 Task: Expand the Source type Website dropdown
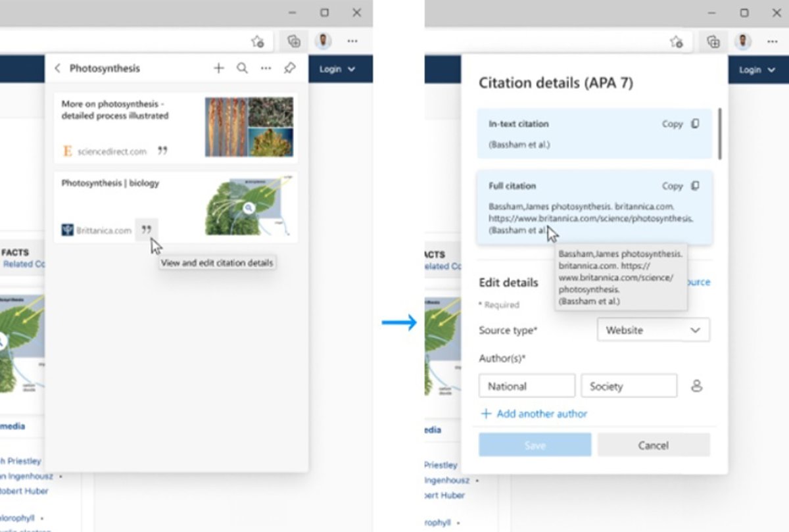coord(653,330)
